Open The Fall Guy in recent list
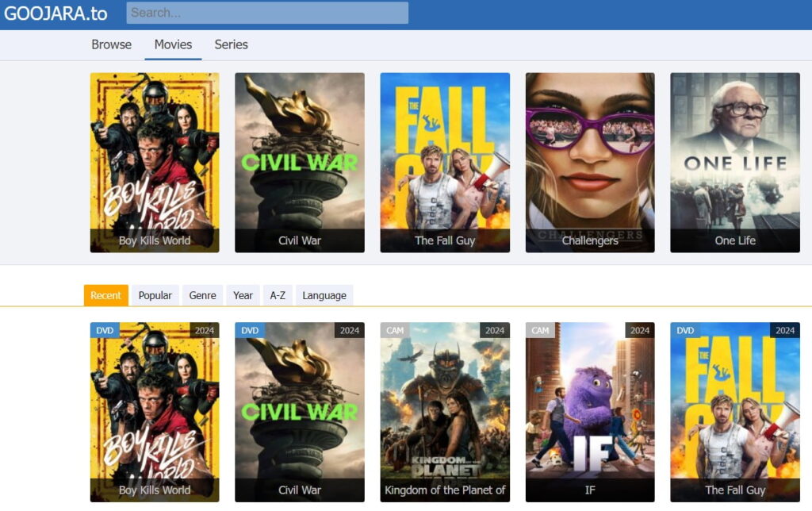The width and height of the screenshot is (812, 511). [x=735, y=412]
